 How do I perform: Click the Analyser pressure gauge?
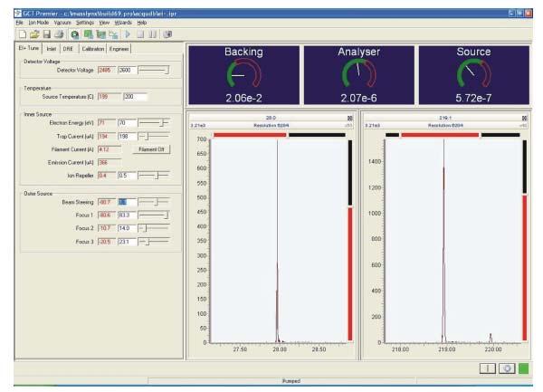click(358, 75)
